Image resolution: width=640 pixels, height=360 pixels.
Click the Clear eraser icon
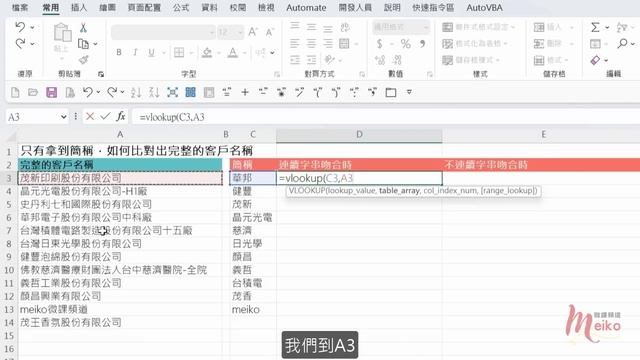coord(595,60)
